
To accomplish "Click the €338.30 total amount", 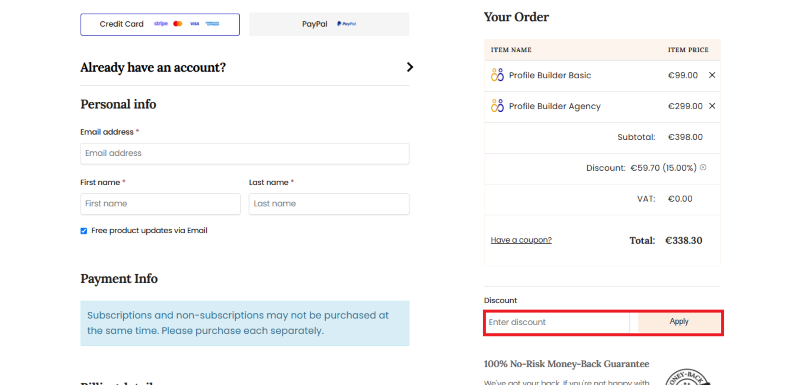I will pos(684,240).
